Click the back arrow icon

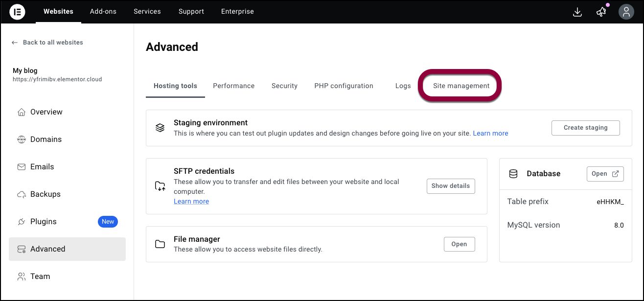click(15, 43)
